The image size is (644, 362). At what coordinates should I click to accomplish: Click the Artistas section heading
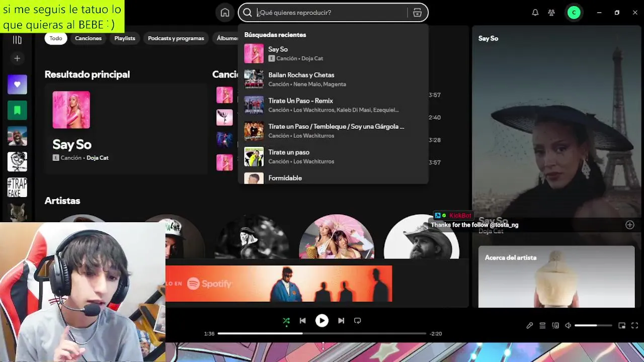(x=62, y=201)
